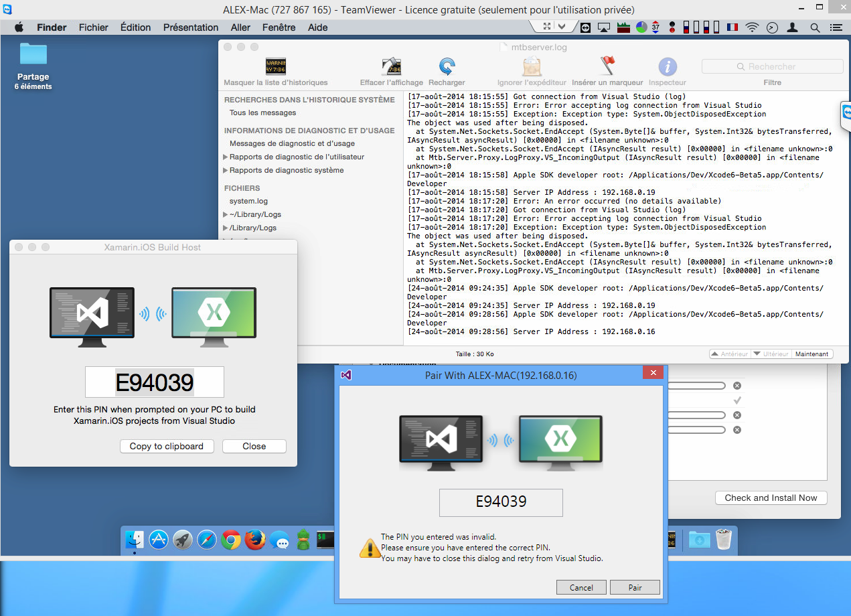Open the Downloads folder in the Dock

click(x=700, y=540)
